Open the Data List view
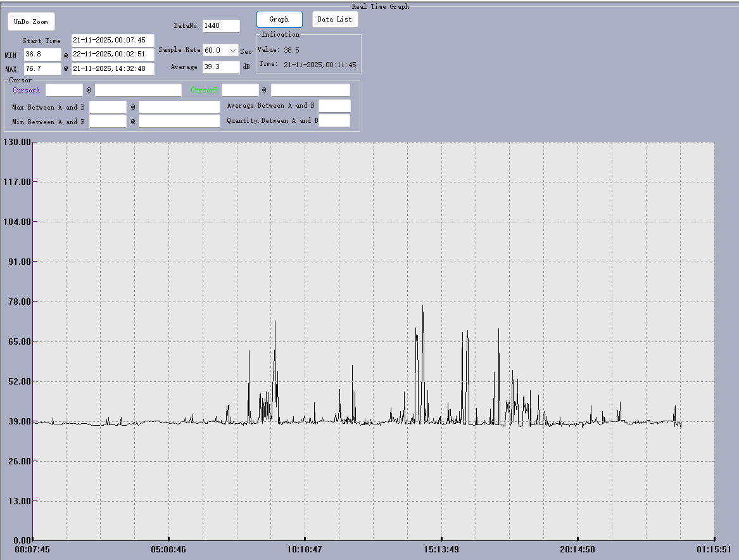This screenshot has height=560, width=739. [x=334, y=19]
